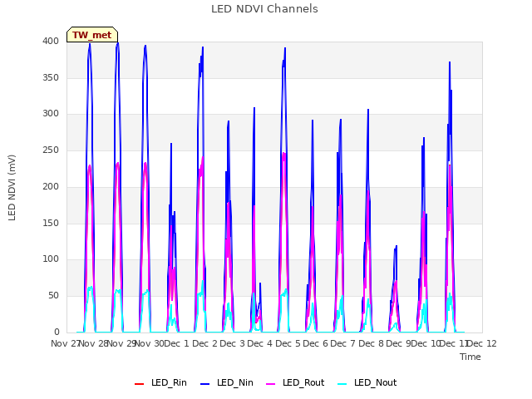Click the blue LED_Nin legend swatch
The image size is (532, 399).
pos(205,384)
